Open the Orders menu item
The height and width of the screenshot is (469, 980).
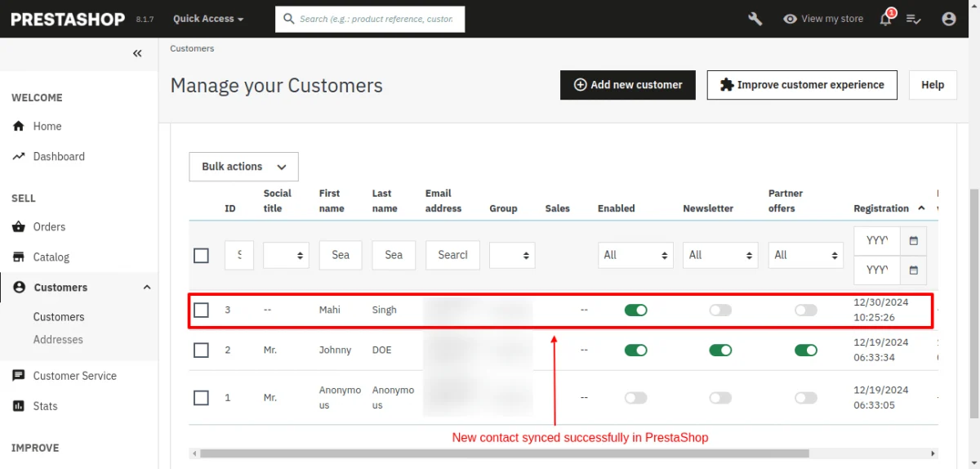pyautogui.click(x=49, y=226)
